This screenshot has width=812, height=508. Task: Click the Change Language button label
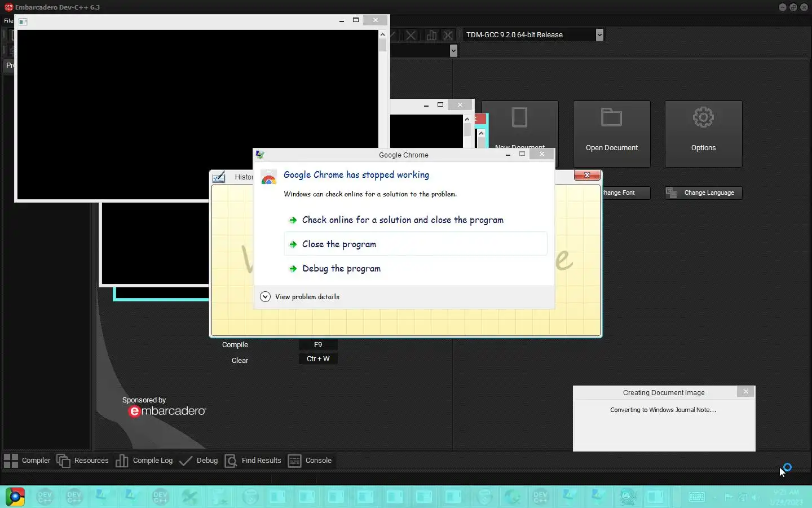coord(709,193)
